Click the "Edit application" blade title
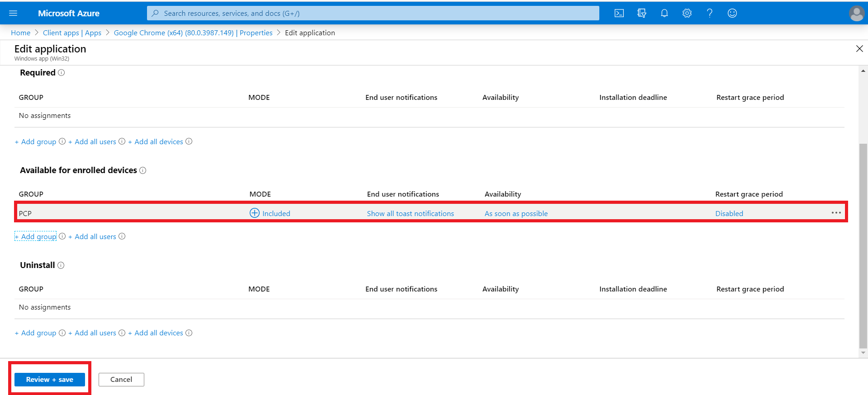The height and width of the screenshot is (395, 868). pyautogui.click(x=50, y=49)
